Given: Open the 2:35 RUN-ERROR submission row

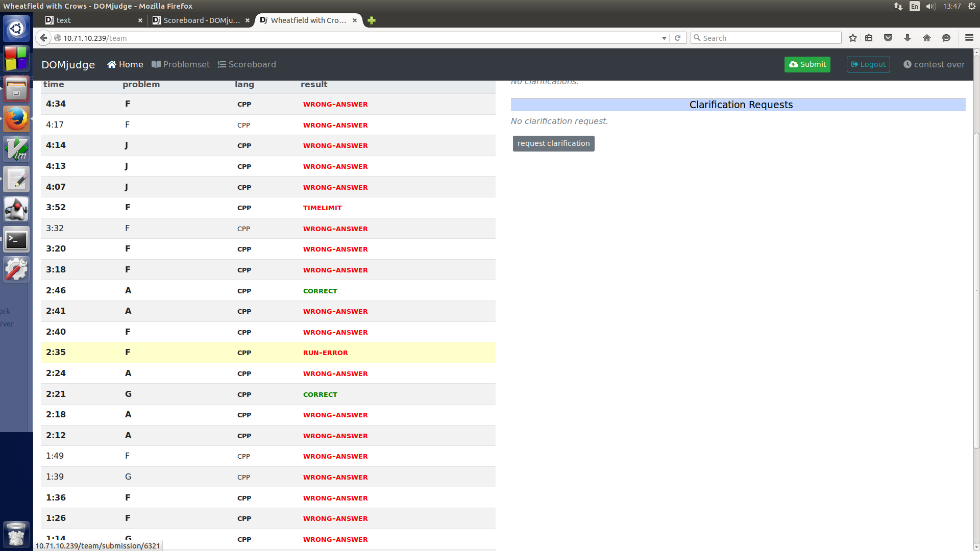Looking at the screenshot, I should coord(267,353).
